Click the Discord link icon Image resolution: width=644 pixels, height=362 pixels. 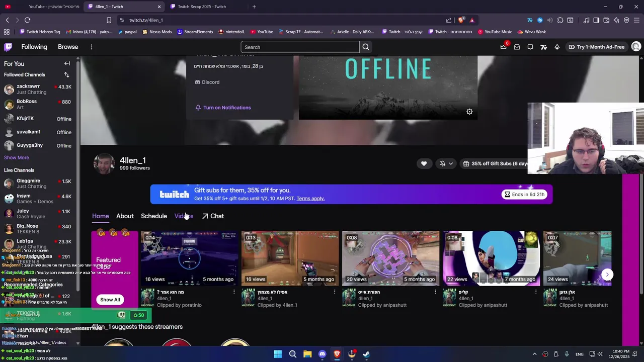tap(198, 82)
